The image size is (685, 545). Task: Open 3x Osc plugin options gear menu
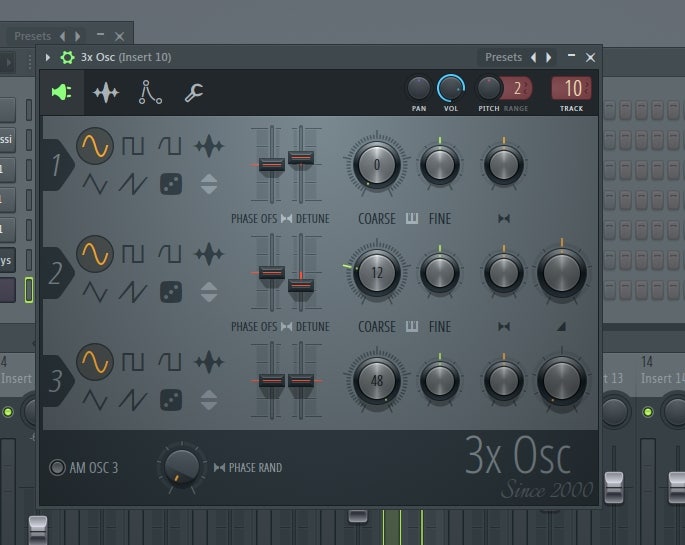tap(67, 57)
